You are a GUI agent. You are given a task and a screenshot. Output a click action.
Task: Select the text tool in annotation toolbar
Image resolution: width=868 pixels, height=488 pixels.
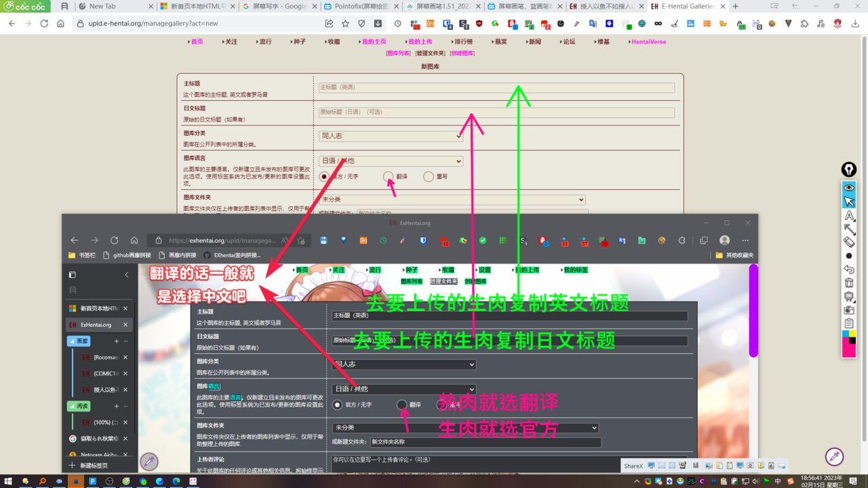click(849, 216)
